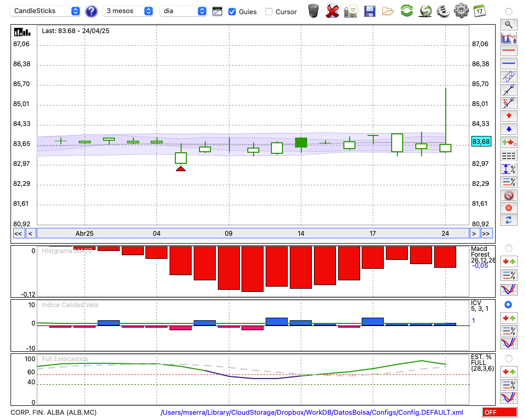The width and height of the screenshot is (525, 420).
Task: Click red/green arrows button in MACD panel
Action: click(509, 261)
